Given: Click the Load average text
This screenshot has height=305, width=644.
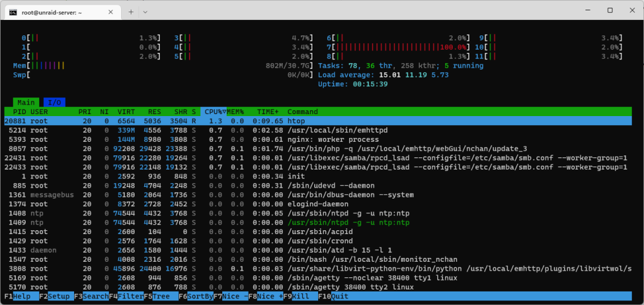Looking at the screenshot, I should tap(383, 75).
